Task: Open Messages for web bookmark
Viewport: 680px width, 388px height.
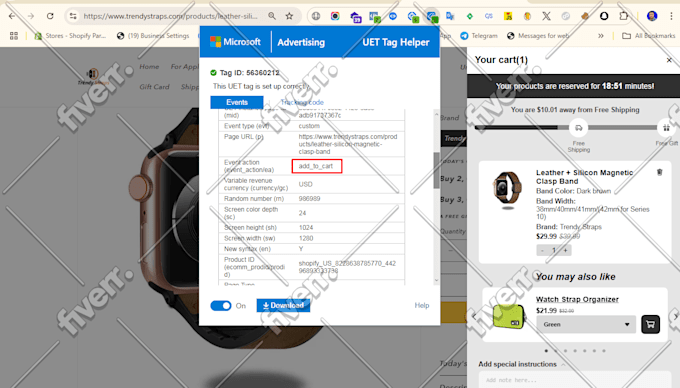Action: click(538, 36)
